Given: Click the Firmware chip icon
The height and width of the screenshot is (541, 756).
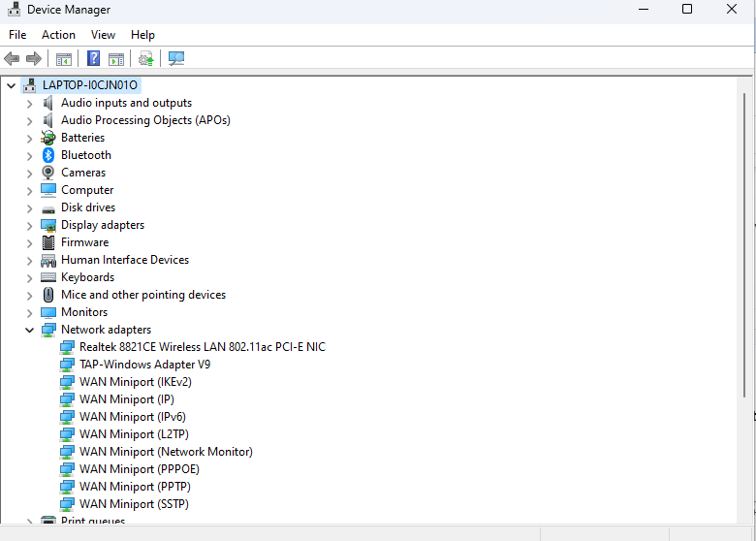Looking at the screenshot, I should coord(48,242).
